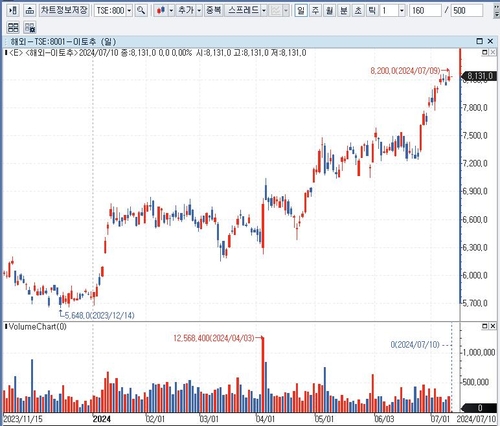Open the 추가 dropdown arrow

point(199,11)
